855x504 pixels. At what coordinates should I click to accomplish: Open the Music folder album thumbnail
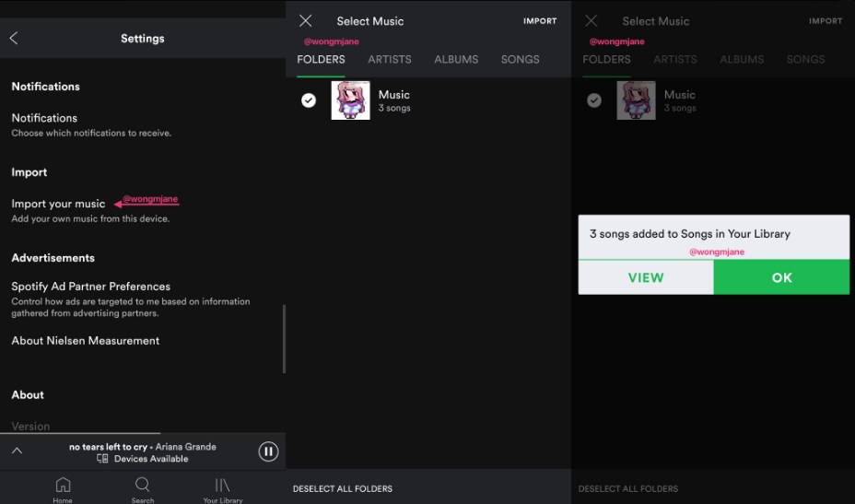350,100
